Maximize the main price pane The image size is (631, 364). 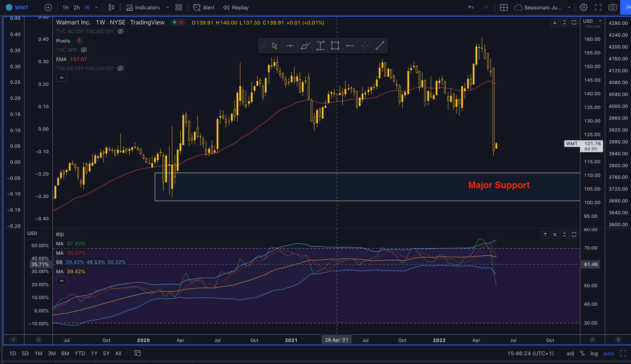(574, 23)
